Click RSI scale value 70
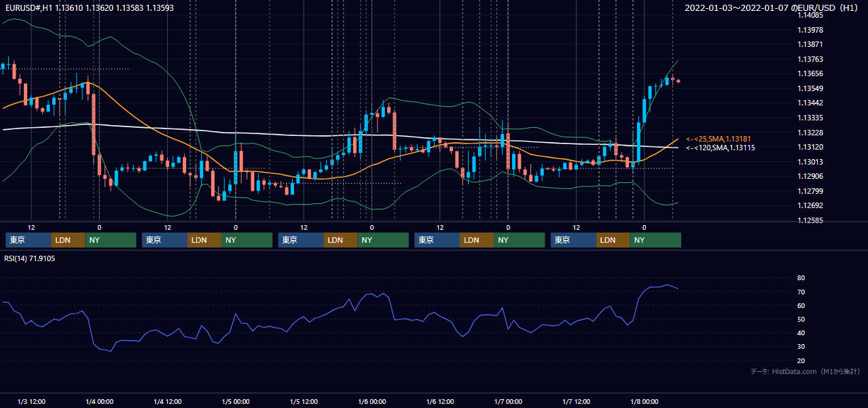 click(801, 292)
